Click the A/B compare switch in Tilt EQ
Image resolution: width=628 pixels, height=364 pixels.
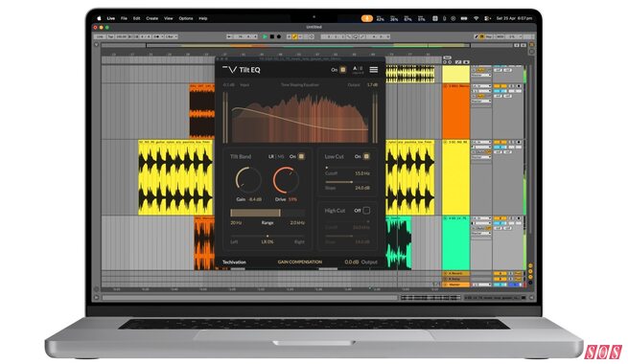[358, 69]
